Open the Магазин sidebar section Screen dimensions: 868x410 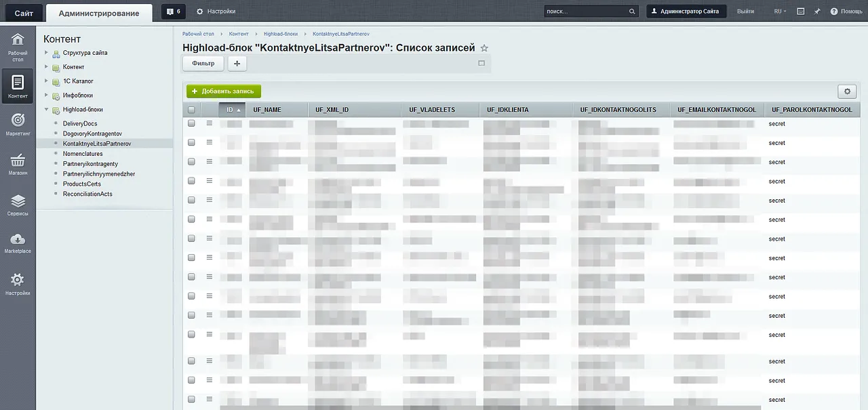click(18, 163)
